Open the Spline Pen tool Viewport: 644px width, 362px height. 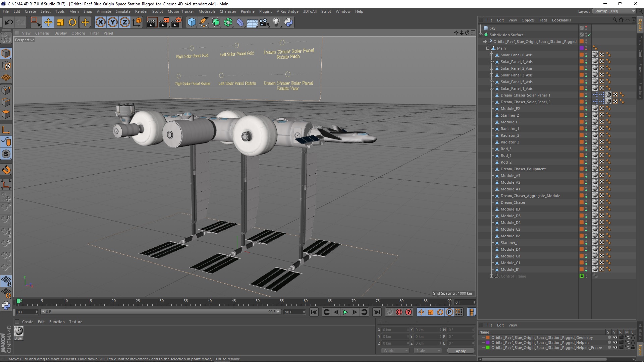(x=204, y=22)
